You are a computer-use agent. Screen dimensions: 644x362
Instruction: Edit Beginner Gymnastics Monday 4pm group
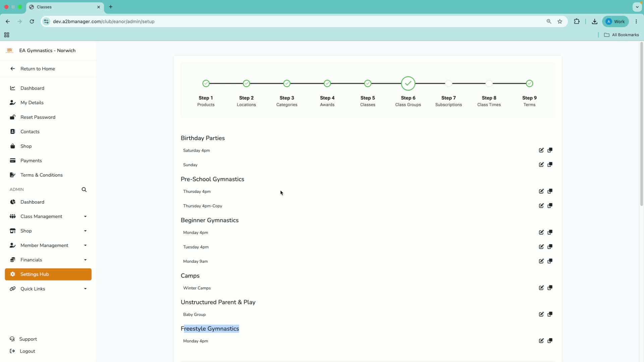(x=541, y=232)
